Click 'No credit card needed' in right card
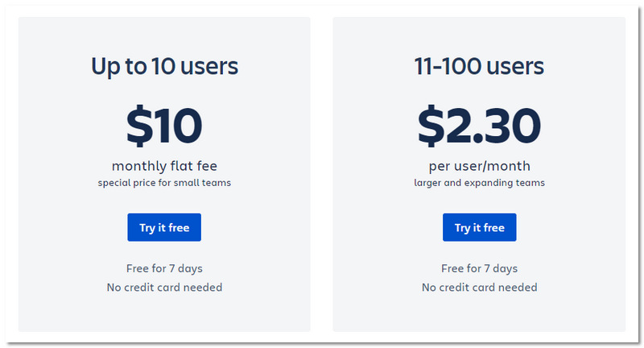644x348 pixels. tap(479, 287)
